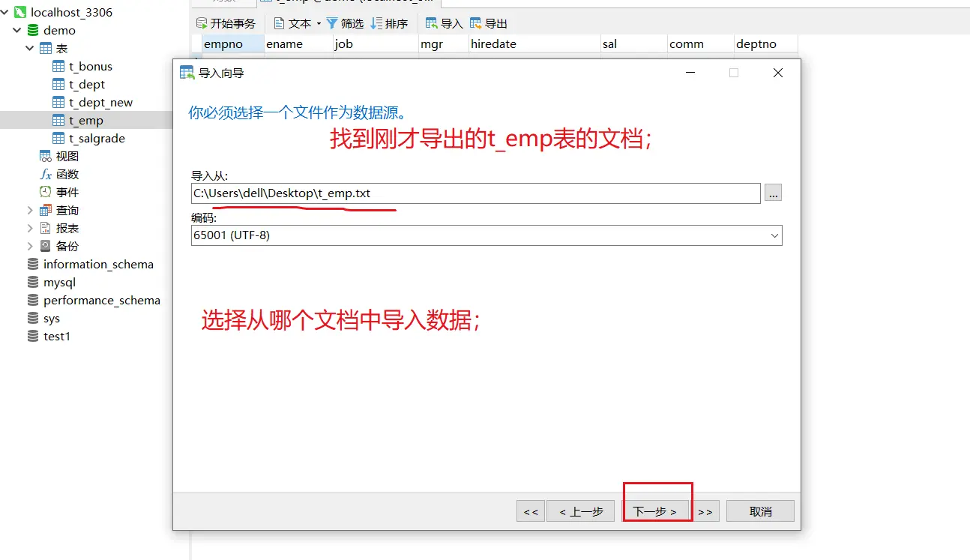The image size is (970, 560).
Task: Click the >> last step button
Action: click(x=705, y=511)
